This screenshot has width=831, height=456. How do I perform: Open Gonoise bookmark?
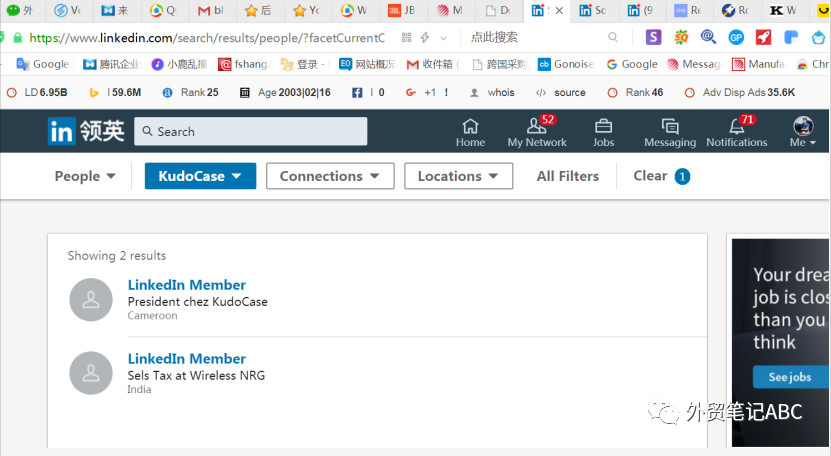click(565, 64)
